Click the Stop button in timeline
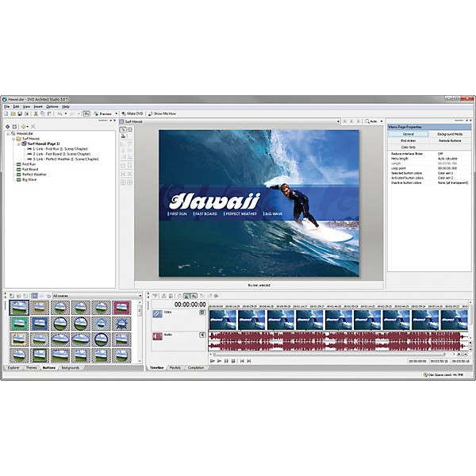The image size is (476, 476). point(233,361)
